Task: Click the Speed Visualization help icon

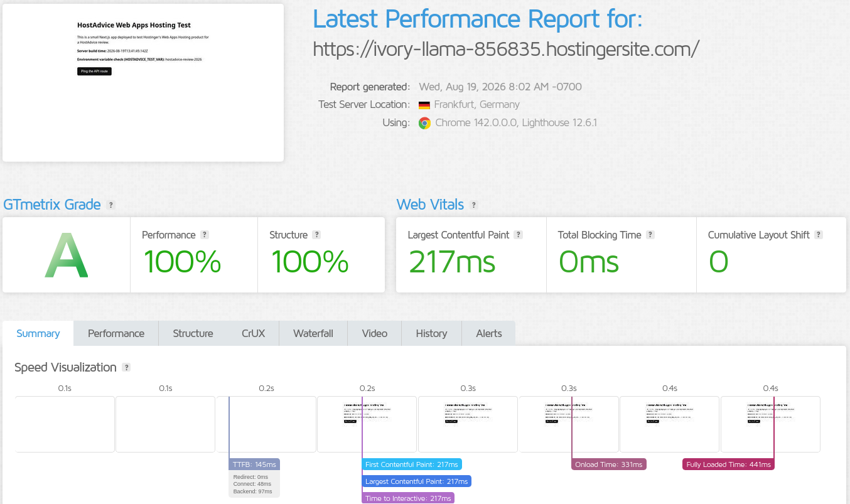Action: click(x=126, y=367)
